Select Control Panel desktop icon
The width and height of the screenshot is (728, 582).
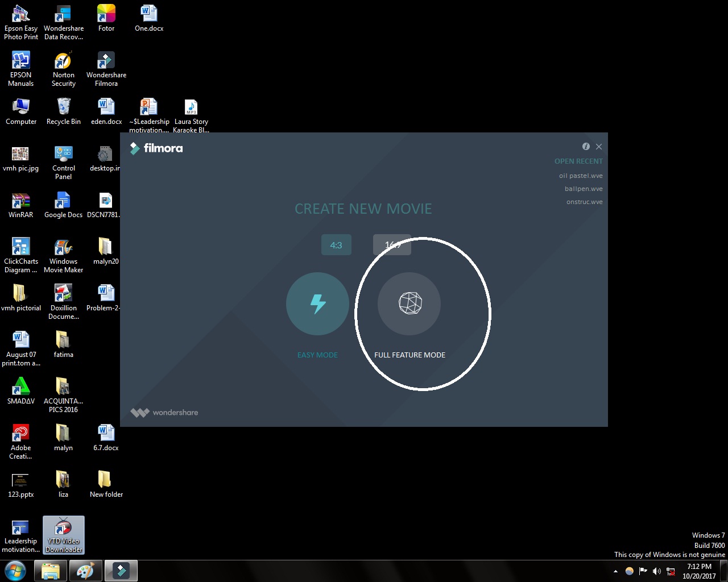[x=64, y=162]
